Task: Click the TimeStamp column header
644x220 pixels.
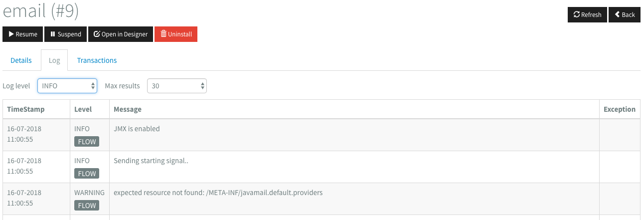Action: tap(26, 109)
